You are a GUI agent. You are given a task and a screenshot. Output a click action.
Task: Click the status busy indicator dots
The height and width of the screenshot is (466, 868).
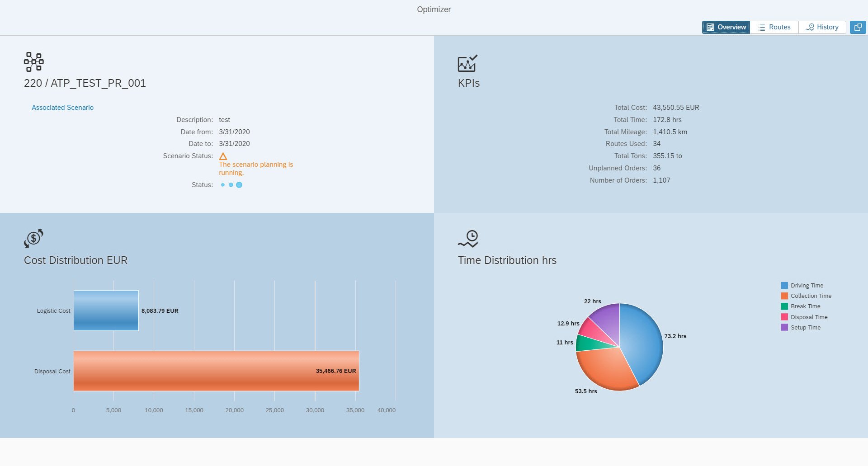point(231,185)
